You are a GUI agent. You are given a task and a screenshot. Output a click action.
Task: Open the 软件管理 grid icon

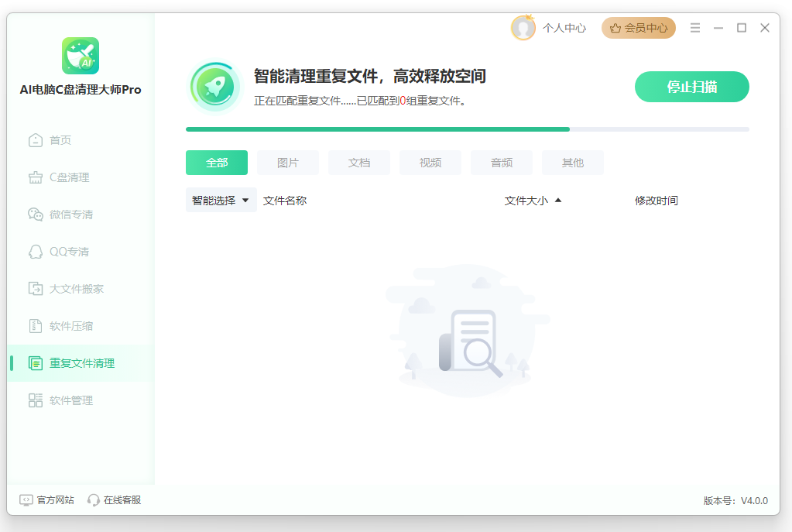pos(36,400)
